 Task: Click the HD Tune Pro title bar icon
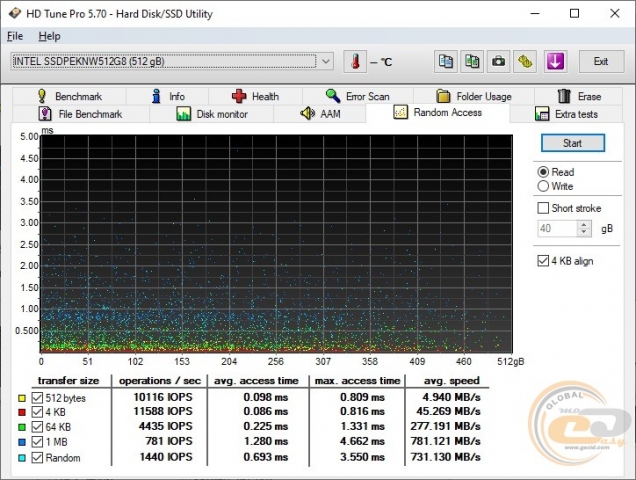point(15,13)
